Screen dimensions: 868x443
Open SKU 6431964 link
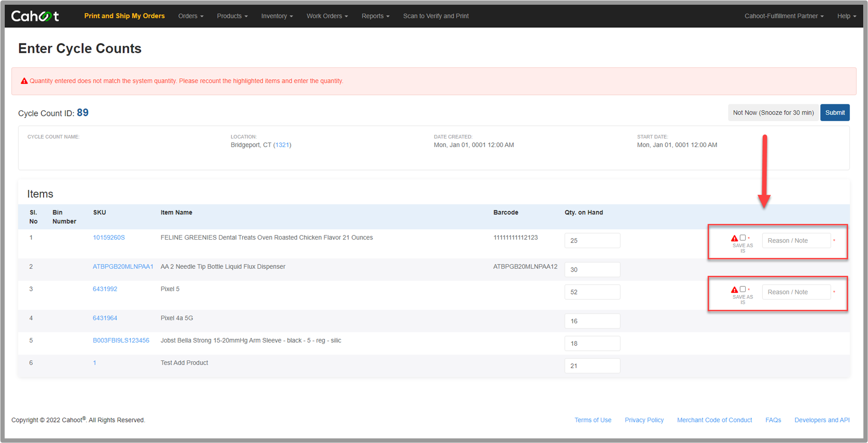pyautogui.click(x=105, y=318)
